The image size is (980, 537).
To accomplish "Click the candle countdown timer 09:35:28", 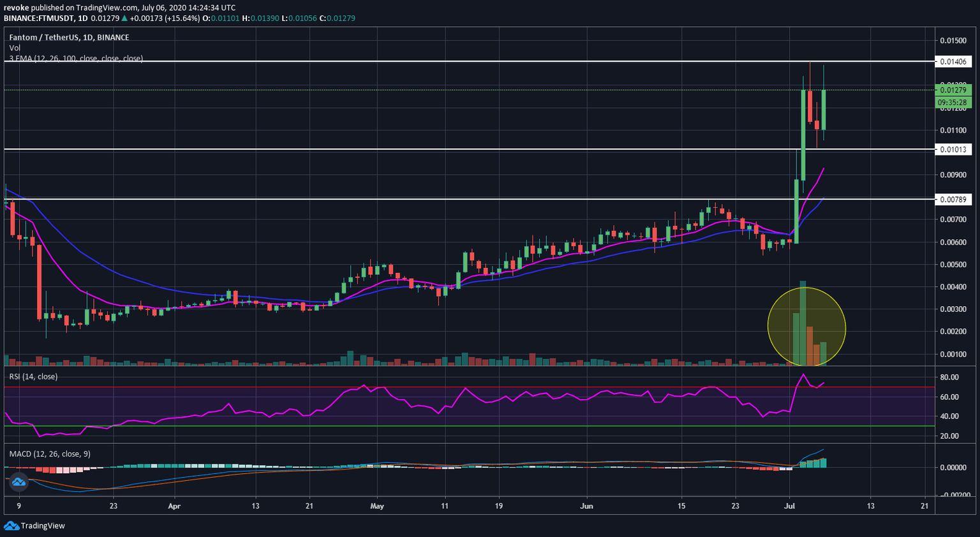I will point(953,102).
